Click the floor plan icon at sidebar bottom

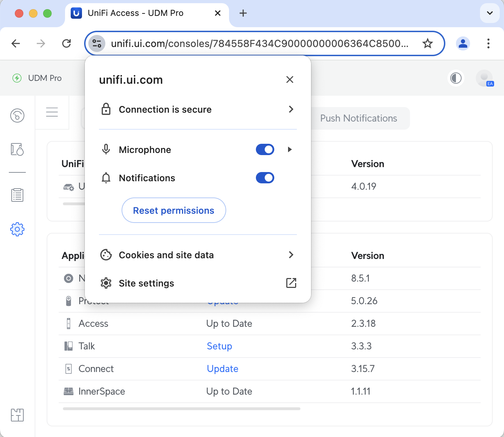17,415
